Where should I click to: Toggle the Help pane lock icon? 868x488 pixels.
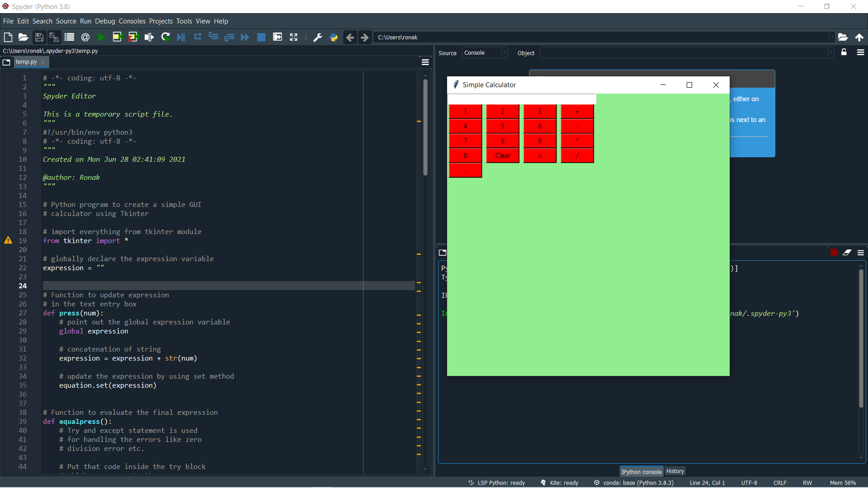click(844, 52)
